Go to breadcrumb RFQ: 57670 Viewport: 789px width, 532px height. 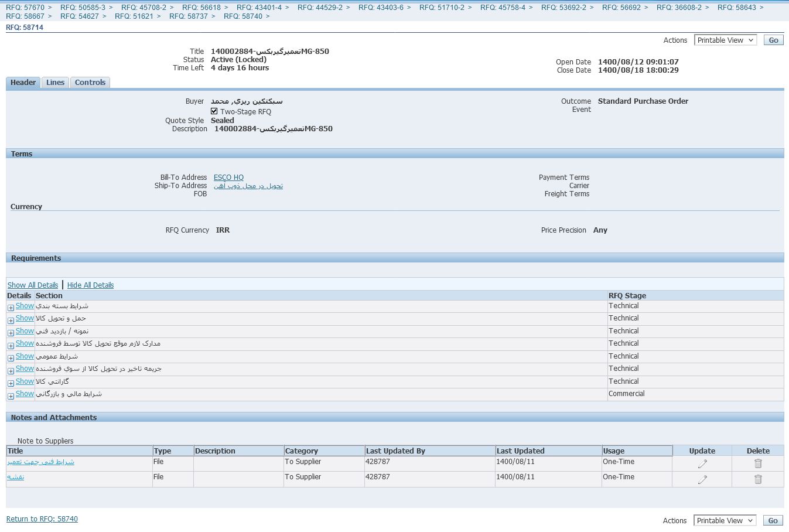point(25,8)
